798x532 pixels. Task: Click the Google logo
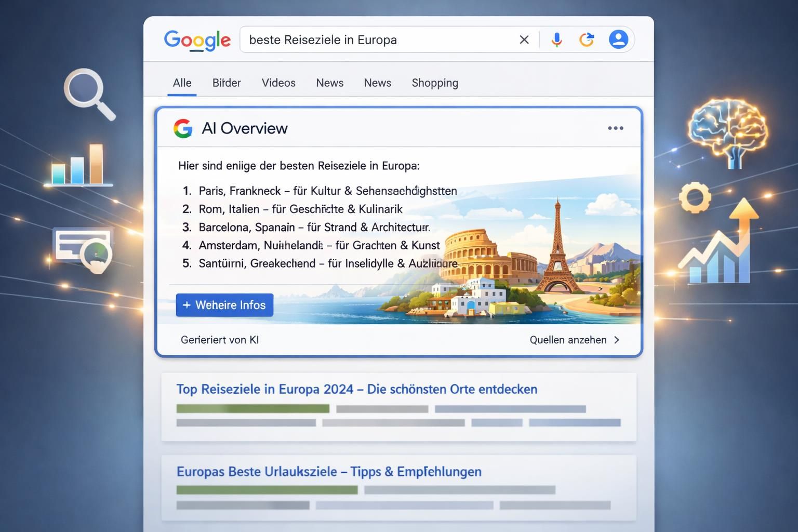[197, 40]
